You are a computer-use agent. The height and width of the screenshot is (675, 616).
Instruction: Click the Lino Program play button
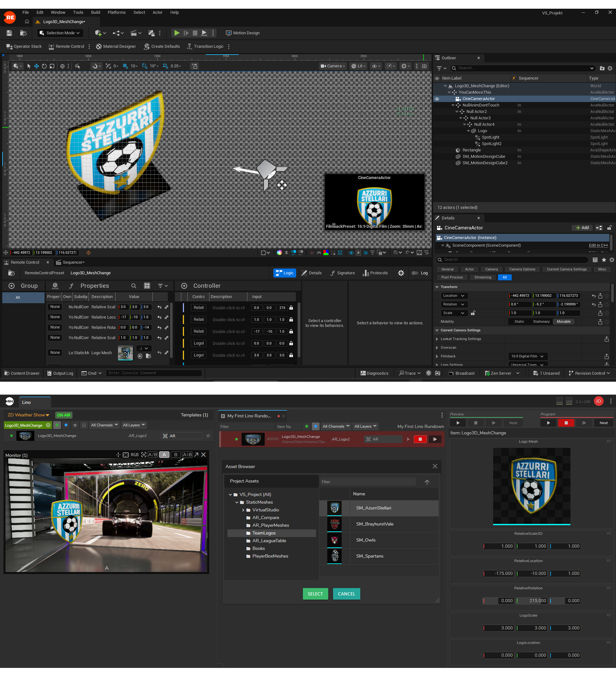point(548,423)
